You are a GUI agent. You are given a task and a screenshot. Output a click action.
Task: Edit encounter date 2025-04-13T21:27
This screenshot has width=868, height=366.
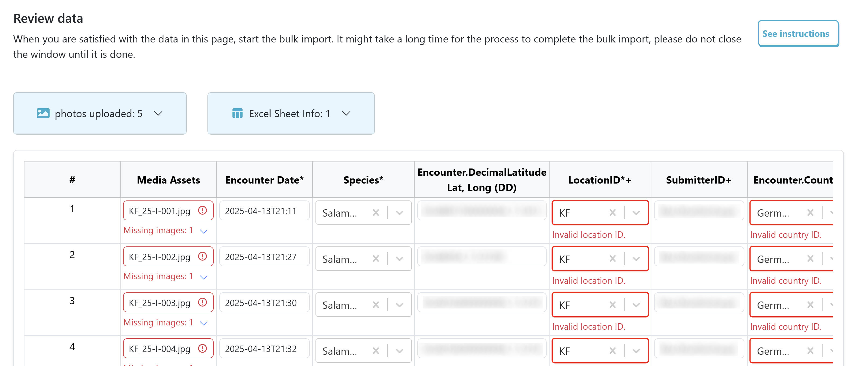264,256
